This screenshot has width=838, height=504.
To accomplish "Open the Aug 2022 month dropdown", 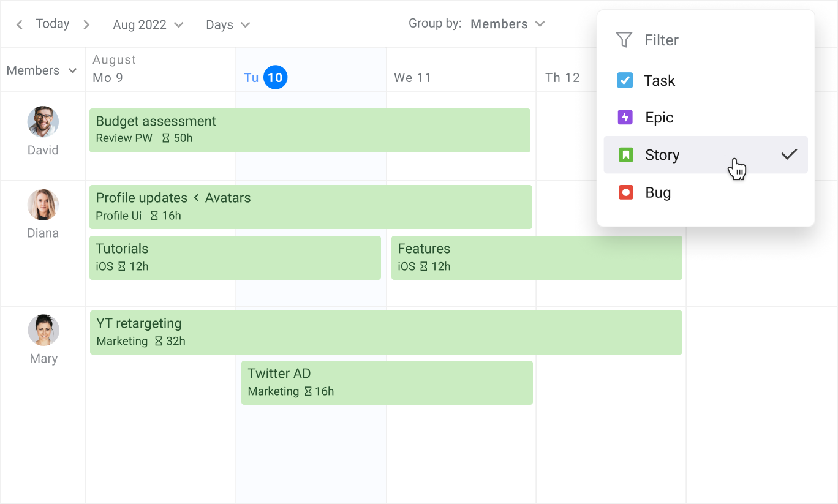I will [x=148, y=24].
